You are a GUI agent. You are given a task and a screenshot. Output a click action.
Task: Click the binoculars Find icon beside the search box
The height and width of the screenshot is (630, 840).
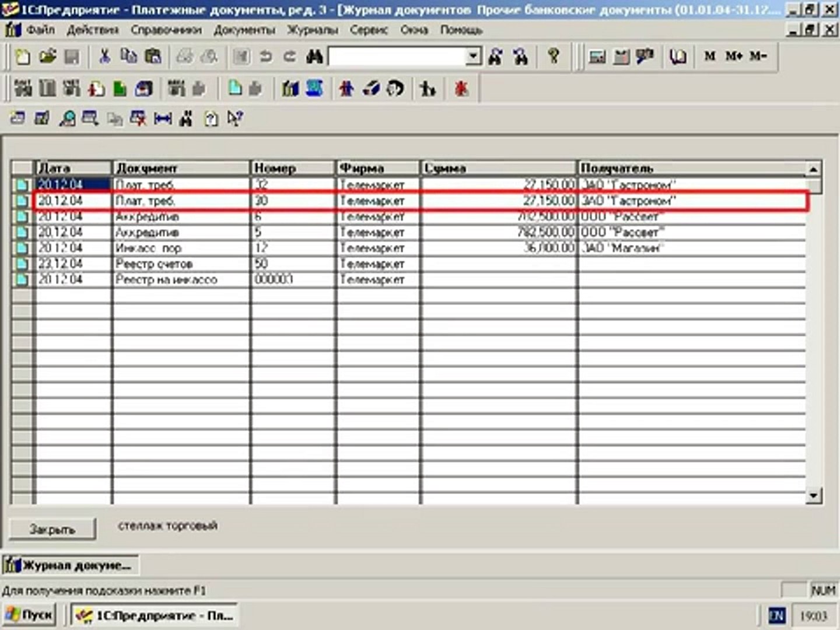pyautogui.click(x=314, y=57)
